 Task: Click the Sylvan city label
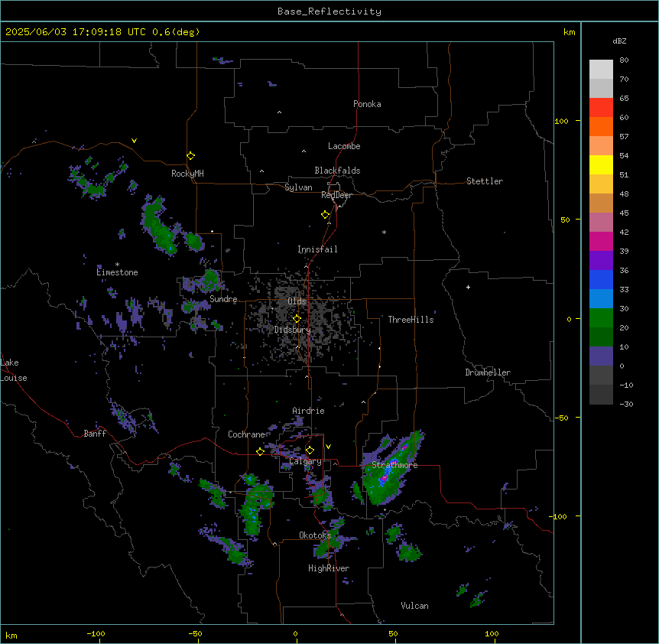point(298,187)
